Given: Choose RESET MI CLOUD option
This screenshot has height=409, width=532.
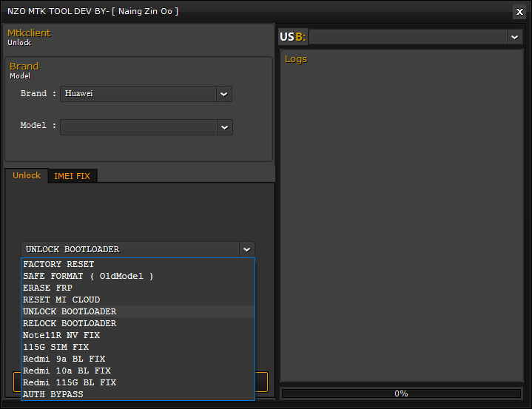Looking at the screenshot, I should pos(61,300).
